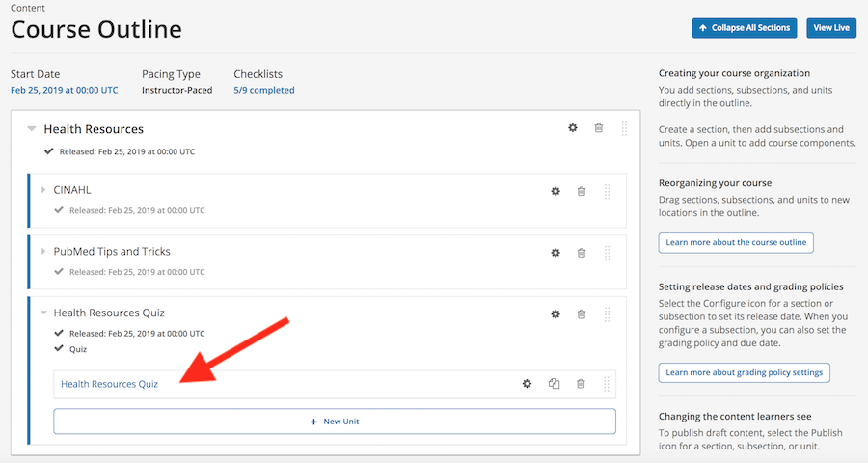The image size is (868, 463).
Task: Duplicate the Health Resources Quiz unit
Action: pos(554,383)
